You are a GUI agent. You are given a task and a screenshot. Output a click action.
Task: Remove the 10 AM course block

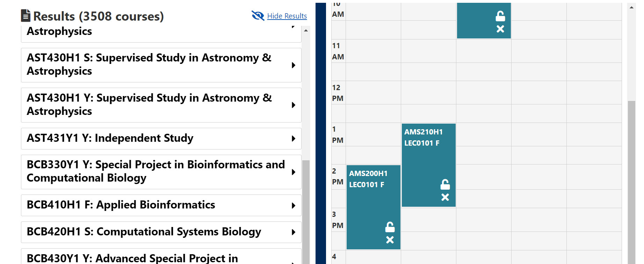[x=500, y=29]
